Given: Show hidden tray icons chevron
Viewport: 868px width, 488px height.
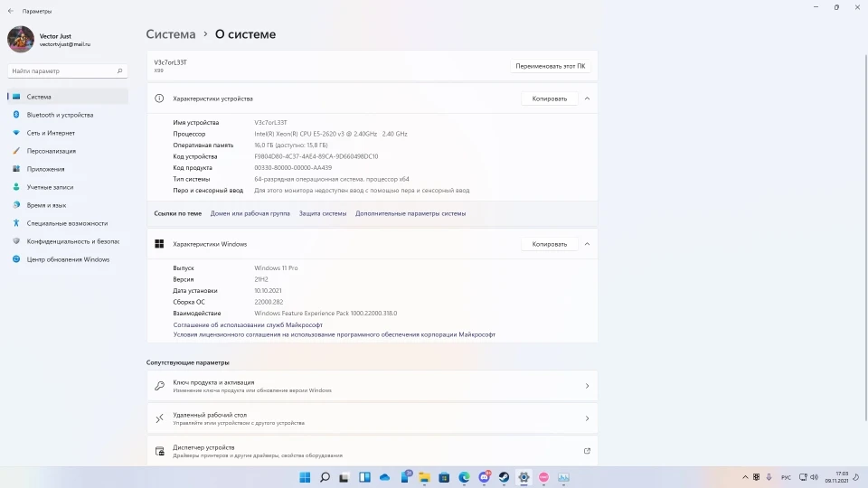Looking at the screenshot, I should [745, 477].
